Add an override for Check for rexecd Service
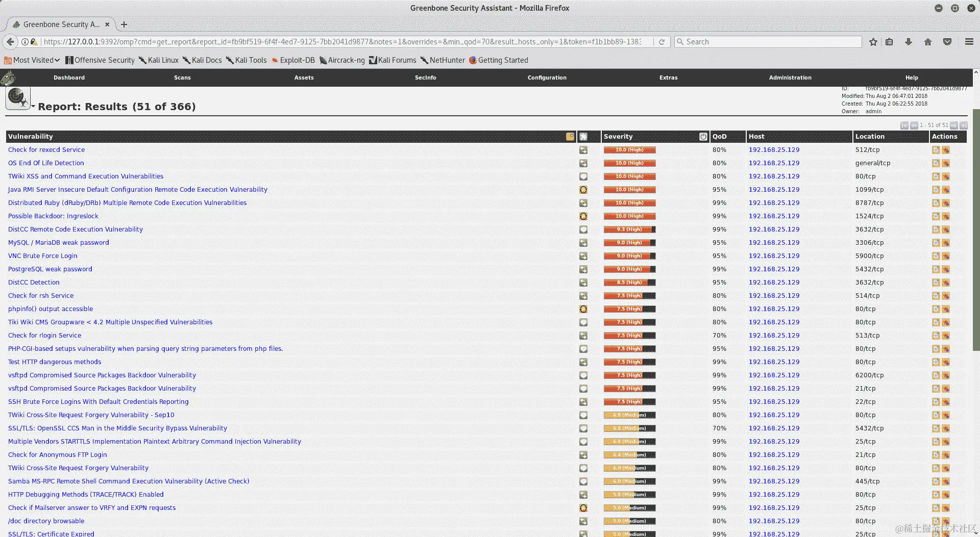 [946, 150]
